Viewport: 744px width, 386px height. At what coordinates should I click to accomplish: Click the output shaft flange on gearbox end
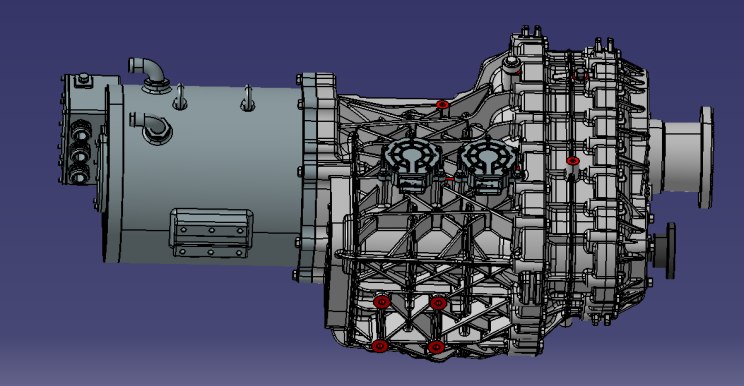click(706, 157)
